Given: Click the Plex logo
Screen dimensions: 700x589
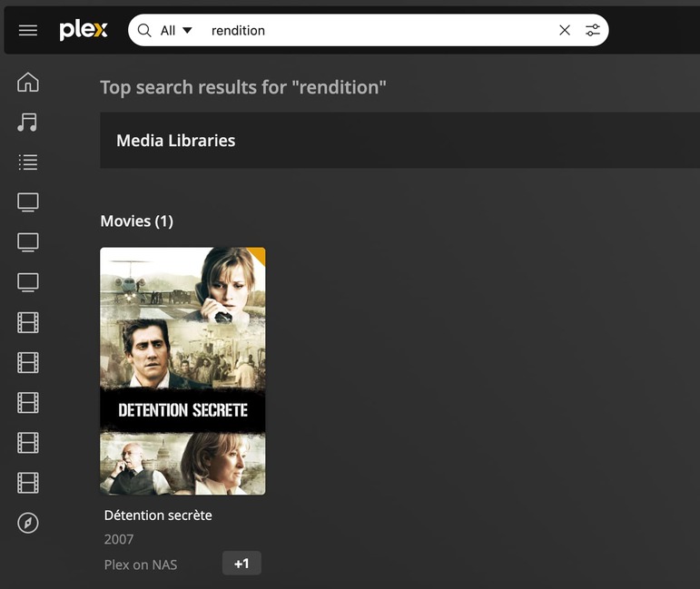Looking at the screenshot, I should pos(84,30).
